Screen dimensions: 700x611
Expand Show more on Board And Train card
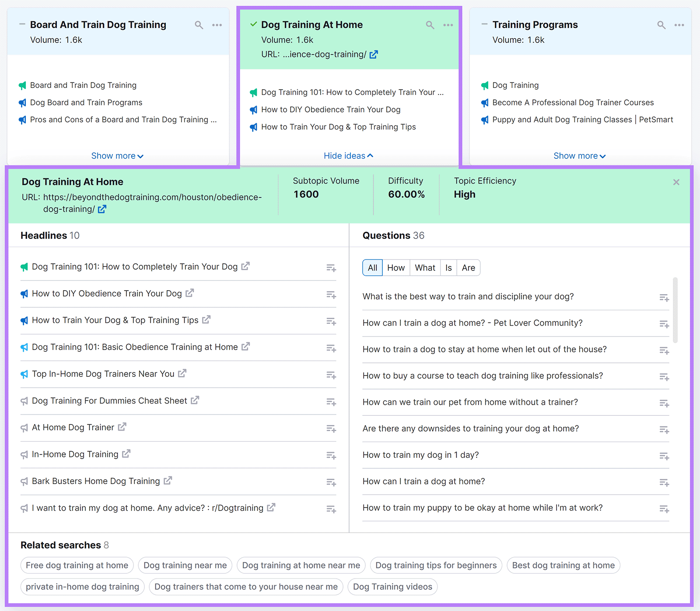coord(117,155)
